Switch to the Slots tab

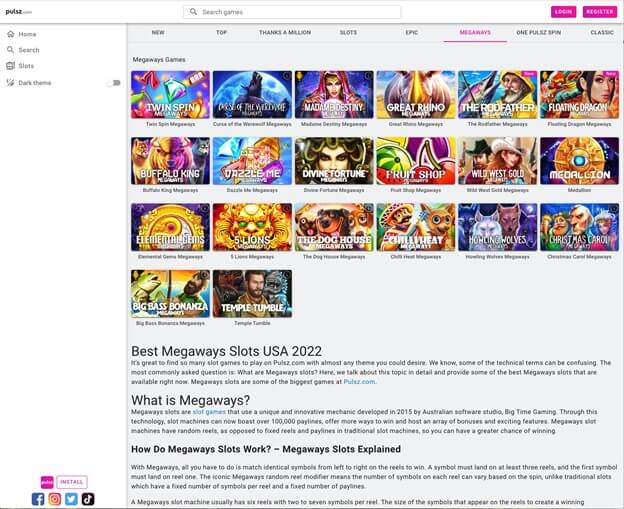(348, 33)
